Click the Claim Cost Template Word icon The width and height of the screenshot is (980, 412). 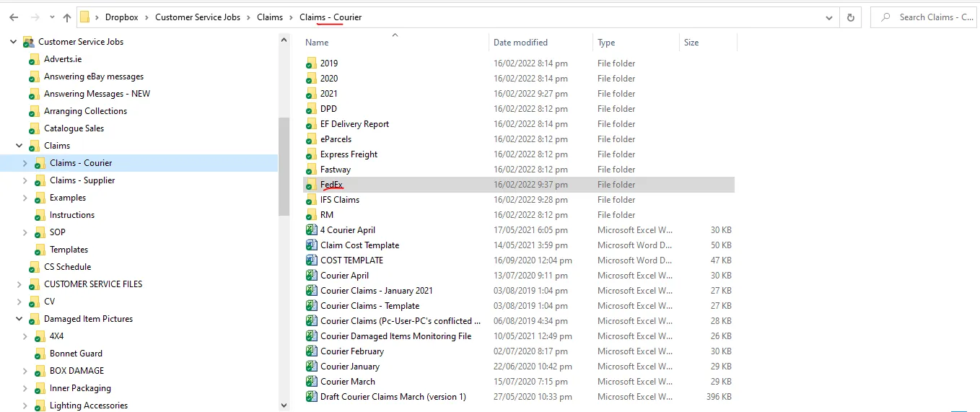pyautogui.click(x=311, y=245)
